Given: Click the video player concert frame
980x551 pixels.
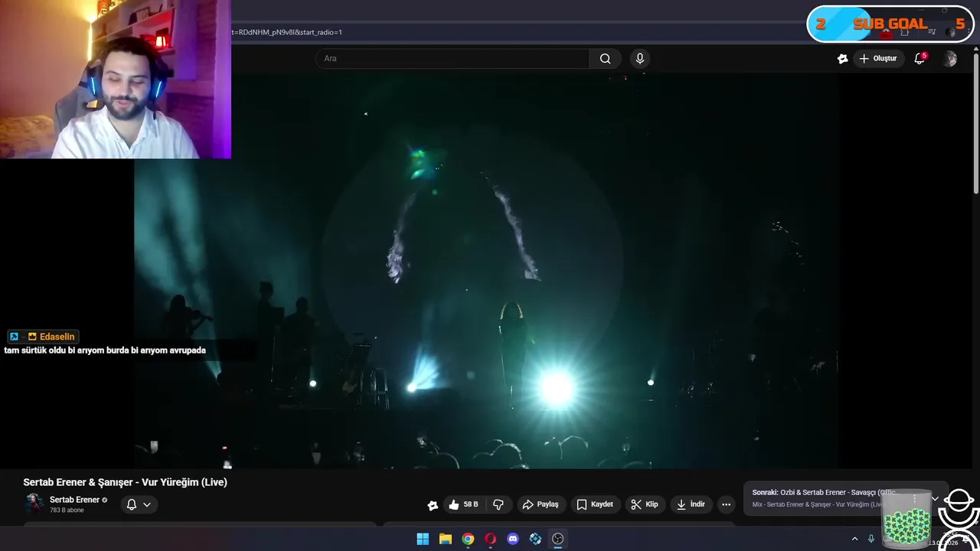Looking at the screenshot, I should click(x=486, y=272).
